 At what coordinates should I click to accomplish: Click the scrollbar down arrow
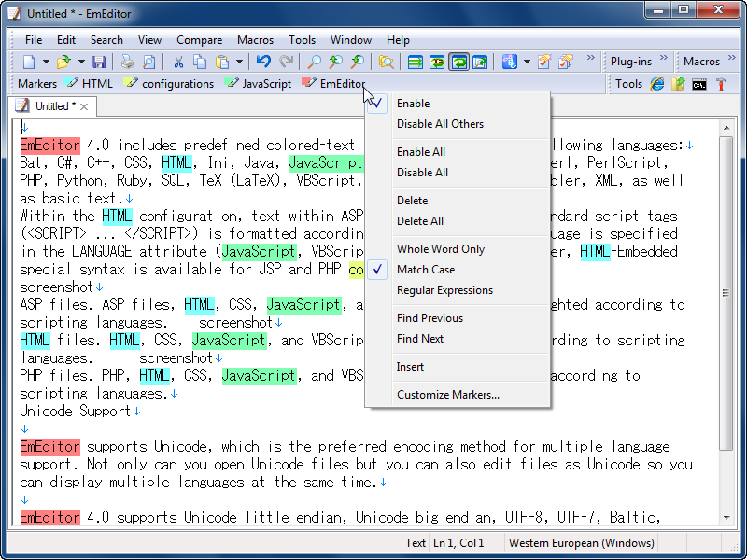coord(726,518)
